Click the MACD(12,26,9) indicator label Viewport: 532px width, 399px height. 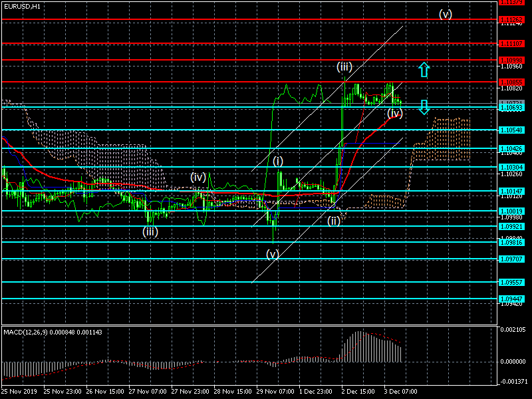click(x=53, y=332)
